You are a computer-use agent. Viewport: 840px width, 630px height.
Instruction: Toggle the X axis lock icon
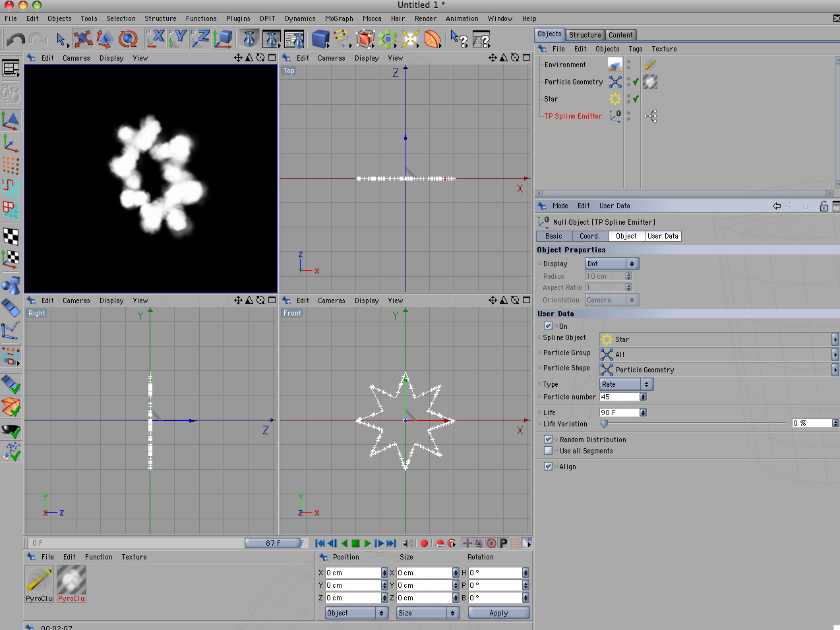pyautogui.click(x=155, y=38)
